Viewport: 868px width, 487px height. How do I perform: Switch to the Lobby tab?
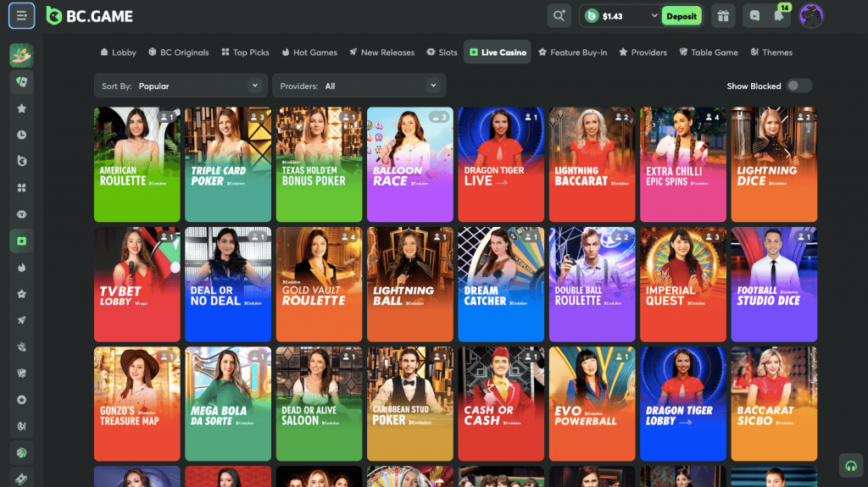pos(118,52)
